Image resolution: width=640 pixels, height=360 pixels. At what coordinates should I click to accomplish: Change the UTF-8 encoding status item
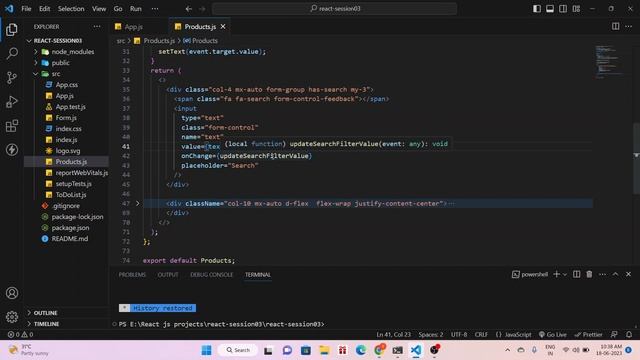[x=459, y=334]
